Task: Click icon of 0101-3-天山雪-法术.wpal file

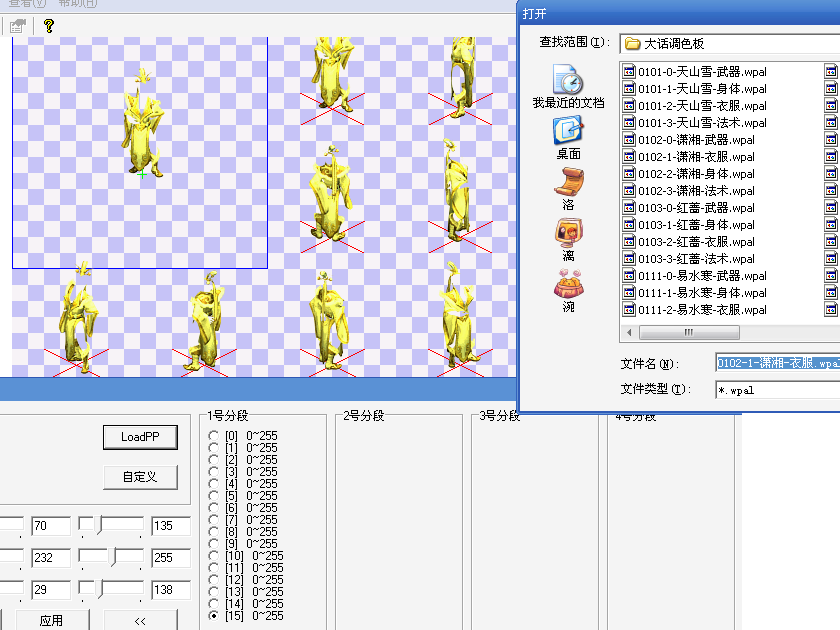Action: (x=629, y=123)
